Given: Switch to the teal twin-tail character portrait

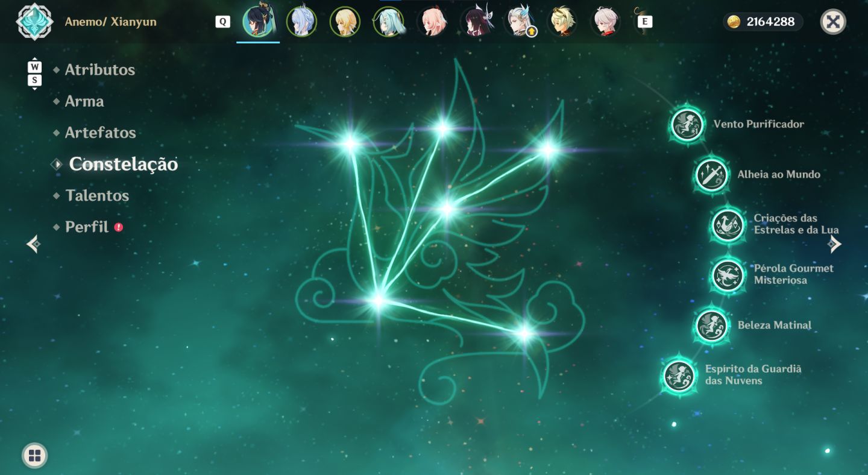Looking at the screenshot, I should pos(388,22).
